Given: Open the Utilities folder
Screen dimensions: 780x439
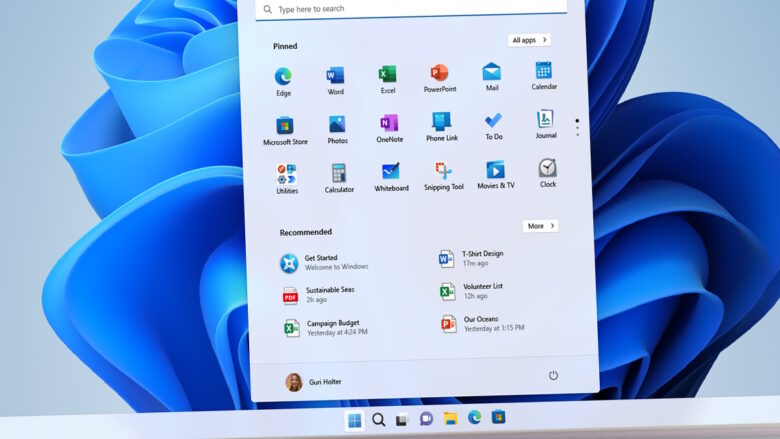Looking at the screenshot, I should tap(287, 179).
